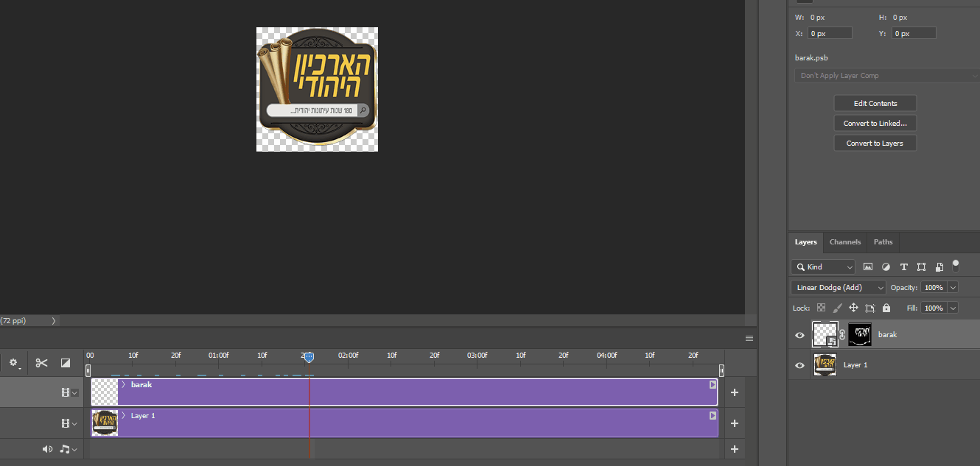This screenshot has height=466, width=980.
Task: Open the status bar info chevron
Action: click(x=54, y=321)
